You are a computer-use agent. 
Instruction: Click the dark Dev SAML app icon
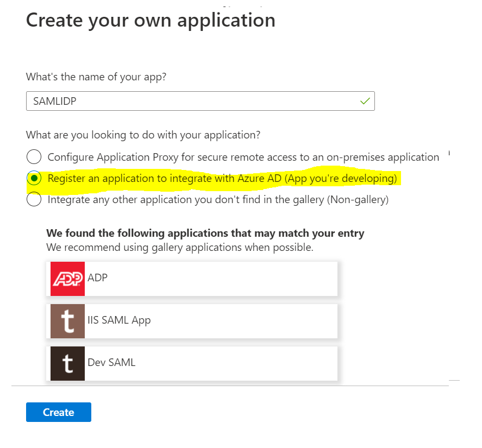click(67, 363)
